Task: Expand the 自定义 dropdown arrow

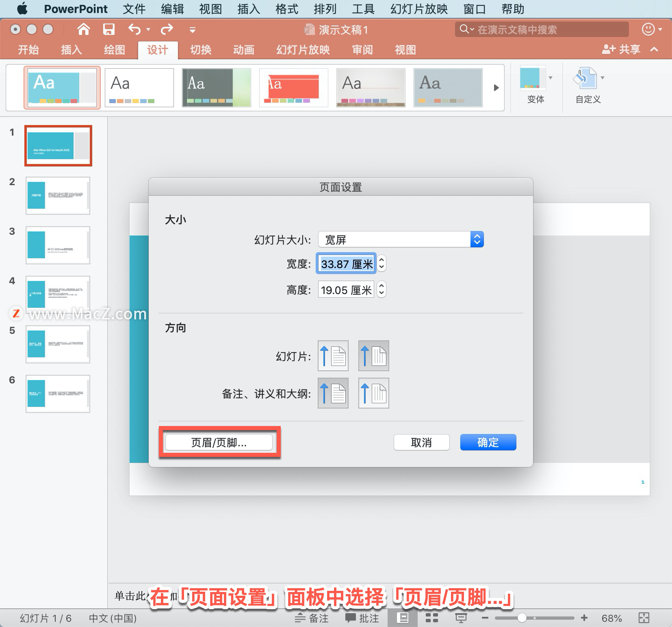Action: click(x=603, y=78)
